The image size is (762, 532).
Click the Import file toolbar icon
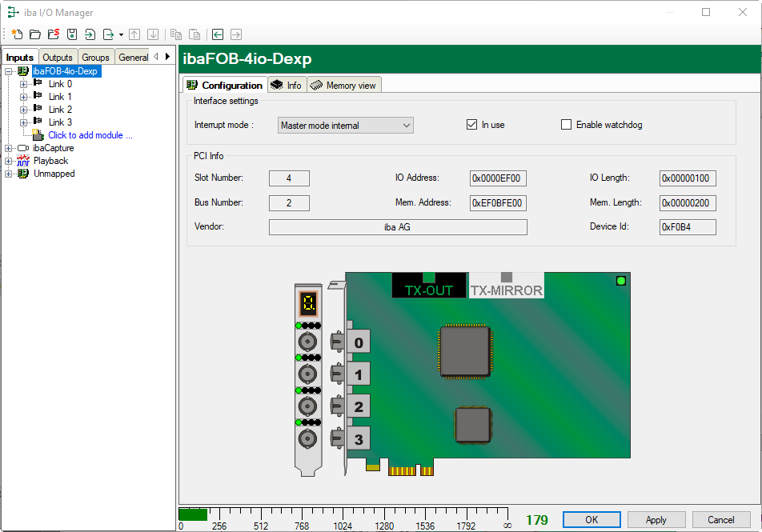point(90,34)
